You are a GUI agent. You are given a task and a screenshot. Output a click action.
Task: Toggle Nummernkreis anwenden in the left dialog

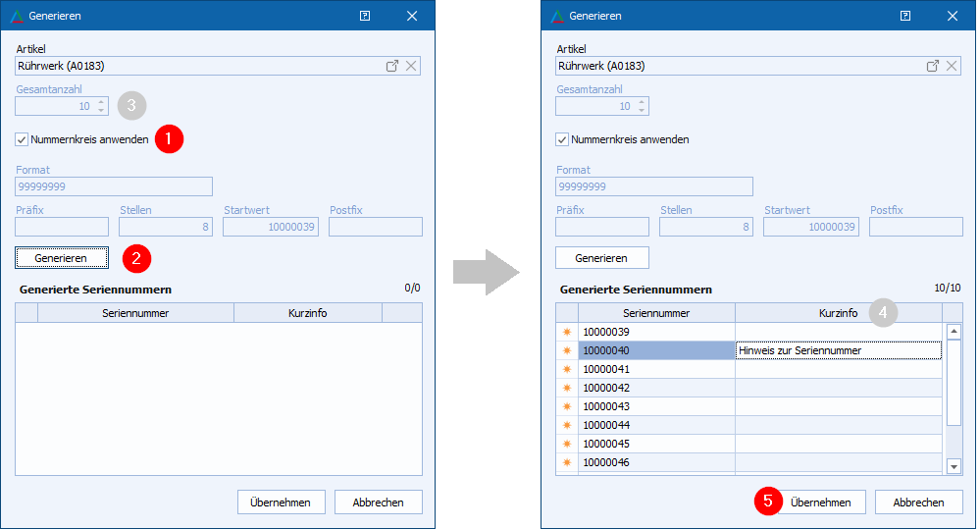coord(23,139)
